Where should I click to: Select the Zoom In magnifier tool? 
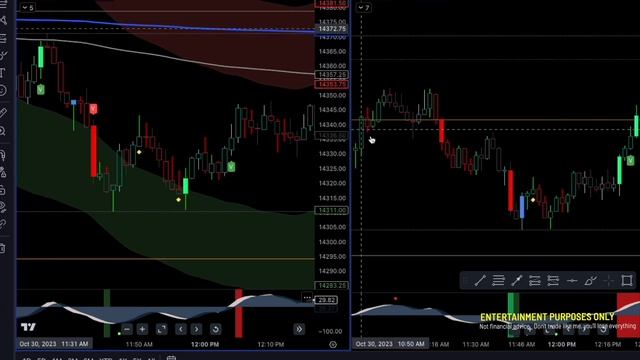coord(3,131)
